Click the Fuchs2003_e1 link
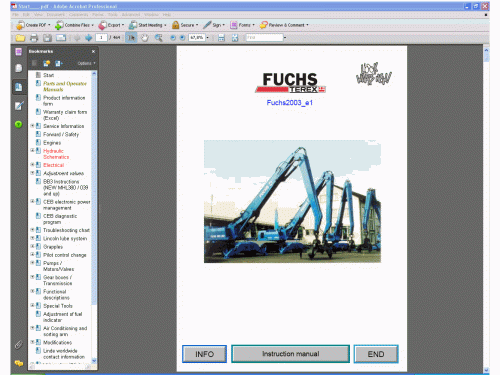 click(x=289, y=103)
